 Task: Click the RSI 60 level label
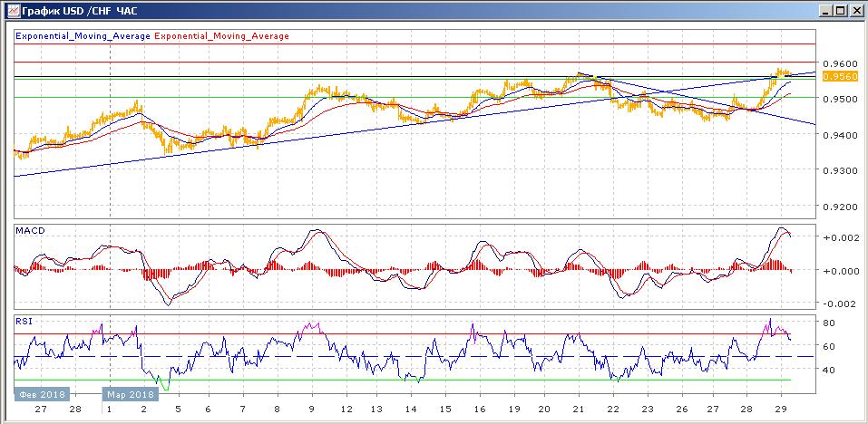click(829, 346)
